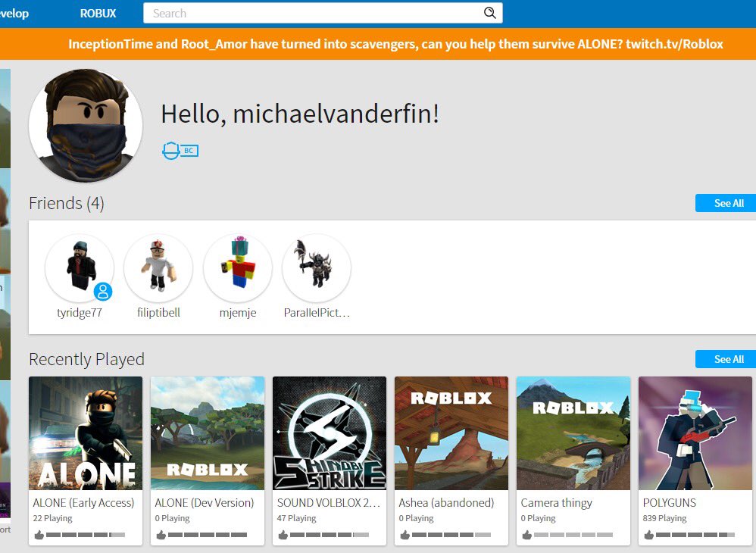Click the tyridge77 friend name
This screenshot has height=553, width=756.
80,313
